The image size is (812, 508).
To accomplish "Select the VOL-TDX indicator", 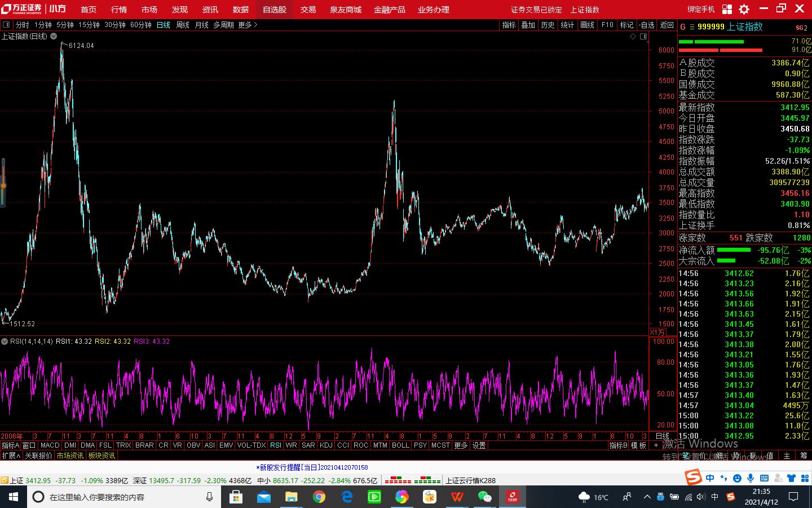I will (251, 445).
